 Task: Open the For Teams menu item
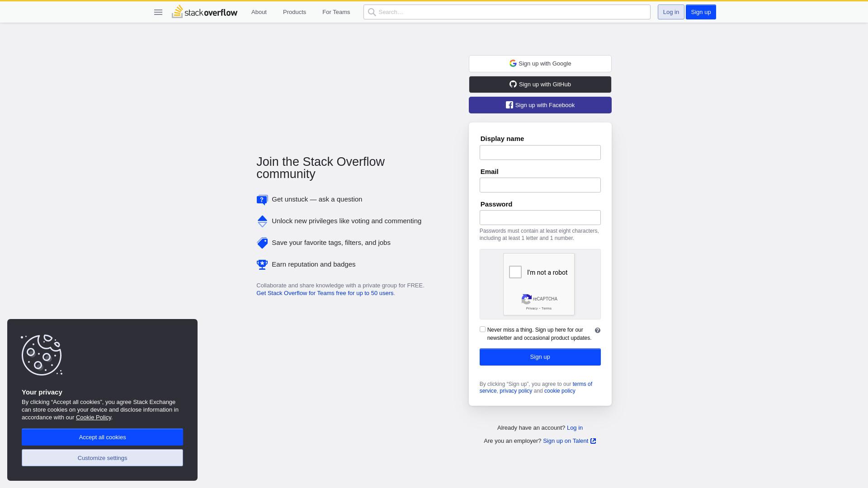coord(336,12)
